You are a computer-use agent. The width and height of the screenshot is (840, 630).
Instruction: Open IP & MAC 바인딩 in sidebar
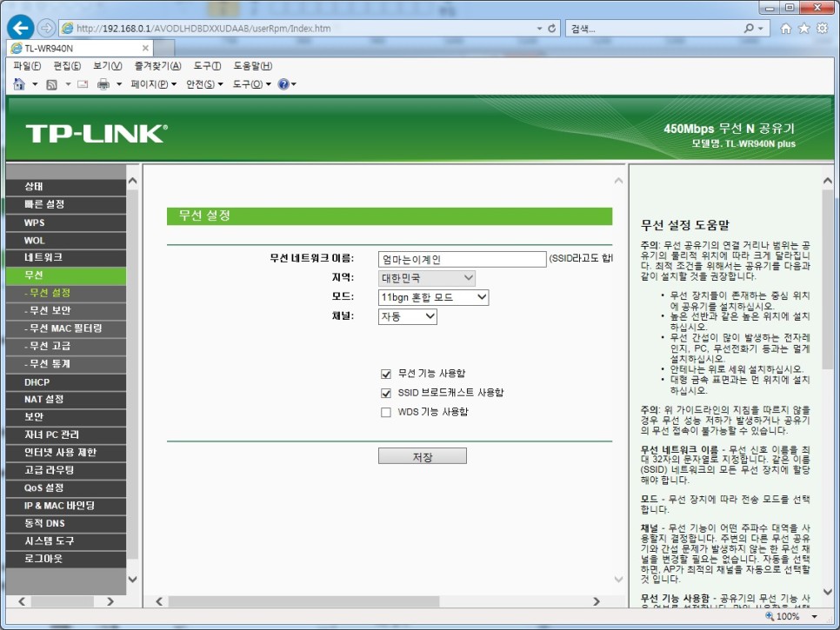(x=66, y=506)
